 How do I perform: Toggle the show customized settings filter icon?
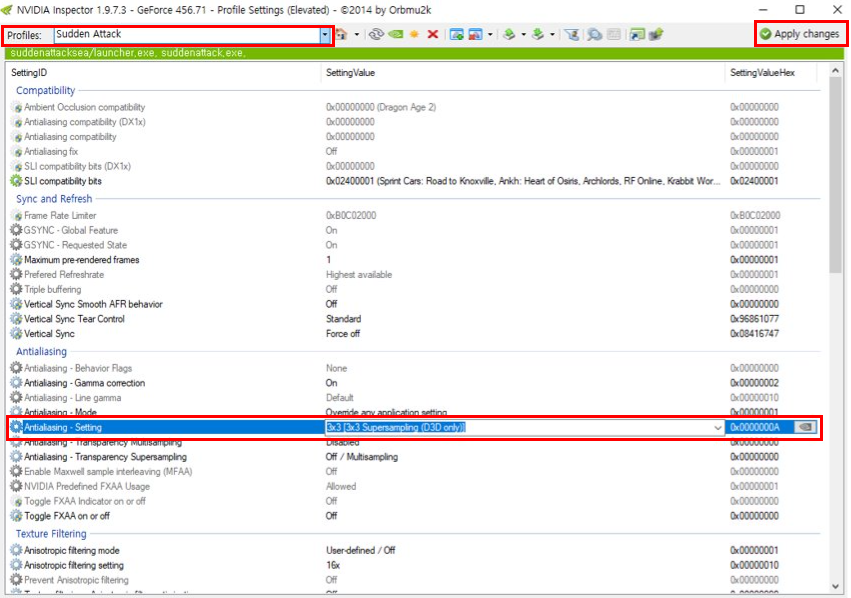572,34
